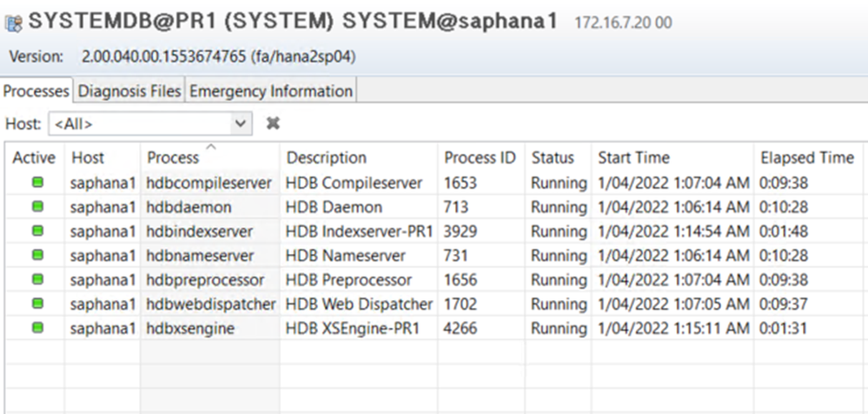Click process ID 1653
Screen dimensions: 868x414
[460, 183]
